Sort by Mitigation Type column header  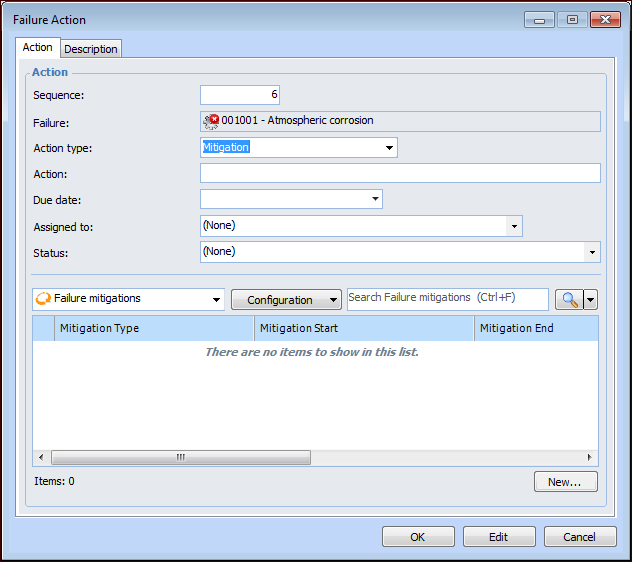pyautogui.click(x=154, y=328)
